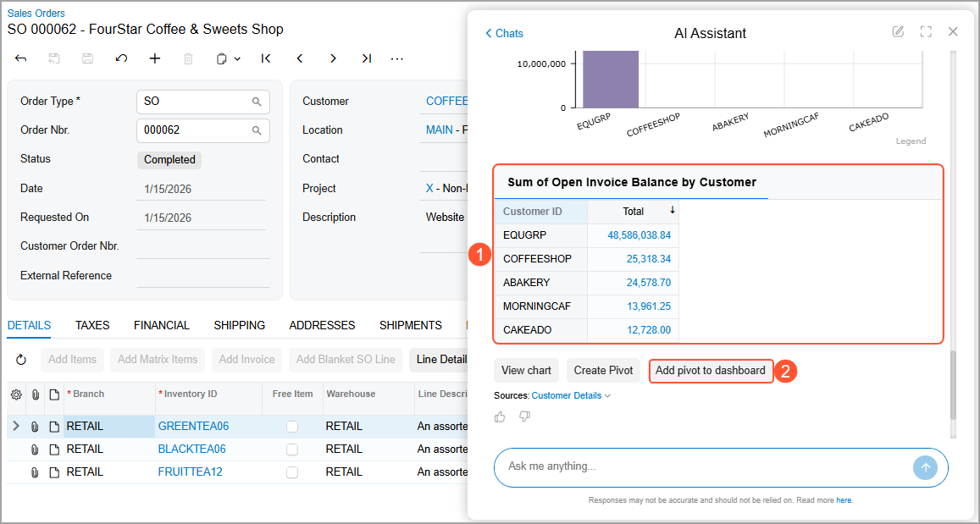
Task: Refresh the details grid
Action: [x=20, y=359]
